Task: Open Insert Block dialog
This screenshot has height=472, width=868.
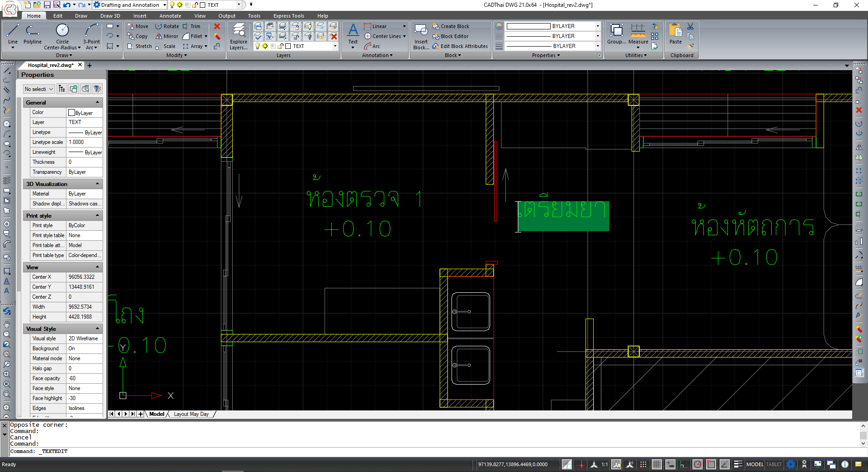Action: tap(421, 36)
